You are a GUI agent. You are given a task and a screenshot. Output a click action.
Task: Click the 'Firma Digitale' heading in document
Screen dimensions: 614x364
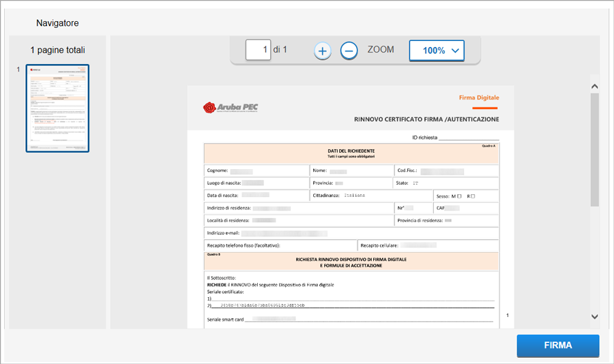[x=479, y=97]
